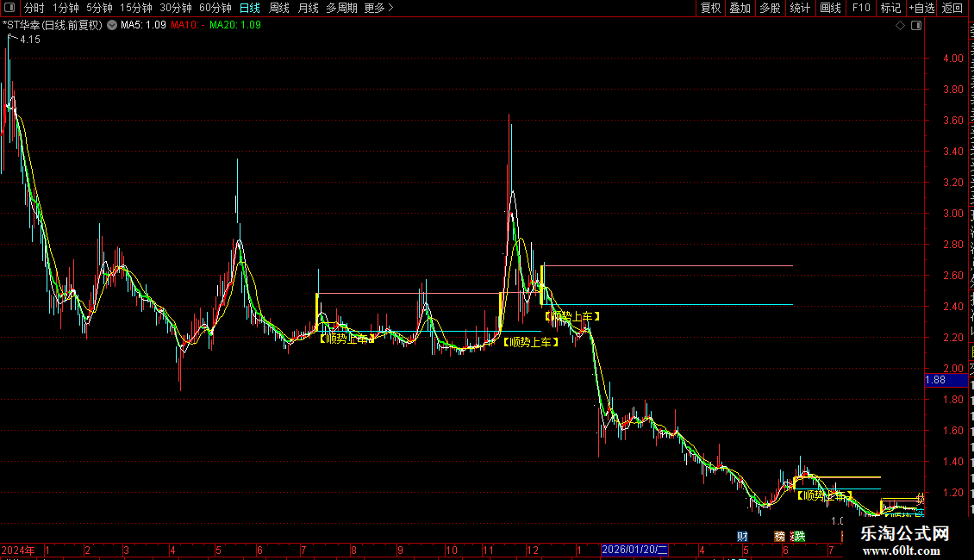The width and height of the screenshot is (974, 560).
Task: Expand the 更多 more periods menu
Action: (378, 8)
